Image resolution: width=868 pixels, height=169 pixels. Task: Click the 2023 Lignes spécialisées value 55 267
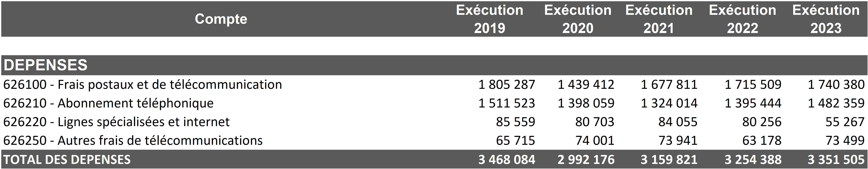[845, 122]
